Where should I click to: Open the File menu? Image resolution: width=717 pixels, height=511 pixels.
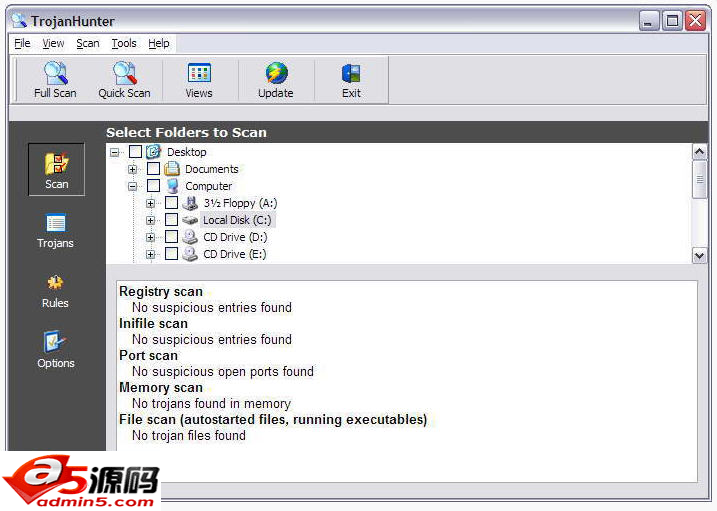(x=22, y=43)
